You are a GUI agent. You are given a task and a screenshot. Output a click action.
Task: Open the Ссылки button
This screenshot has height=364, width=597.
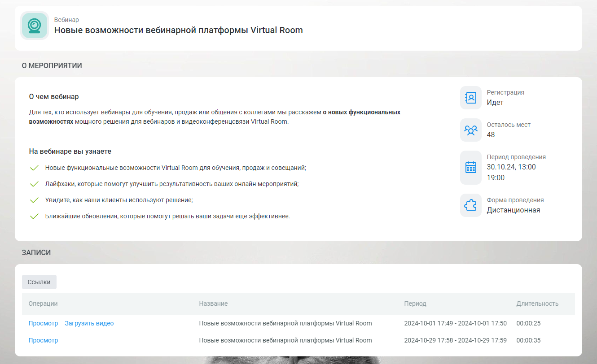point(39,282)
